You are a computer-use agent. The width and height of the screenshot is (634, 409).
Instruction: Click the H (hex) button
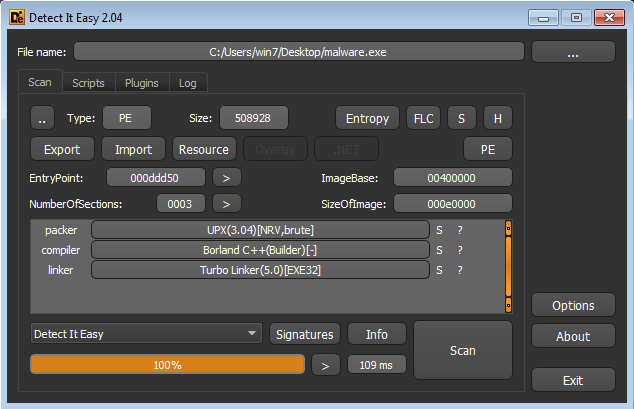click(x=498, y=118)
